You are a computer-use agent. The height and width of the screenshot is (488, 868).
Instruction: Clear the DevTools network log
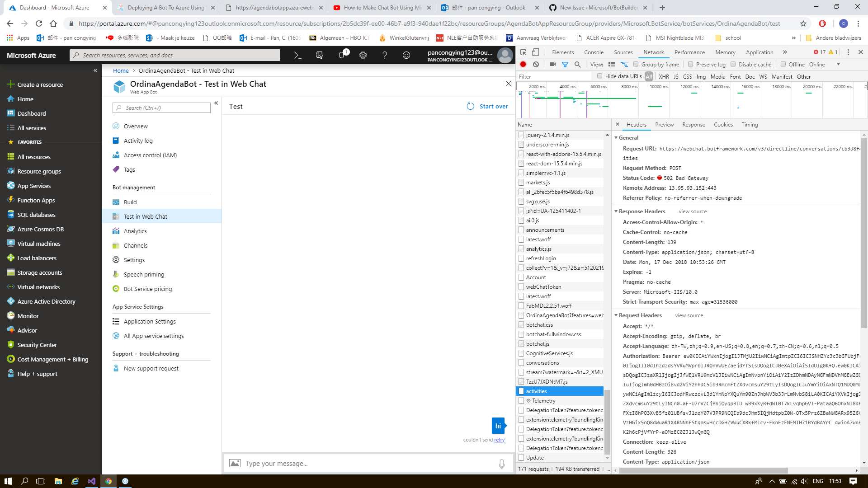[x=536, y=65]
